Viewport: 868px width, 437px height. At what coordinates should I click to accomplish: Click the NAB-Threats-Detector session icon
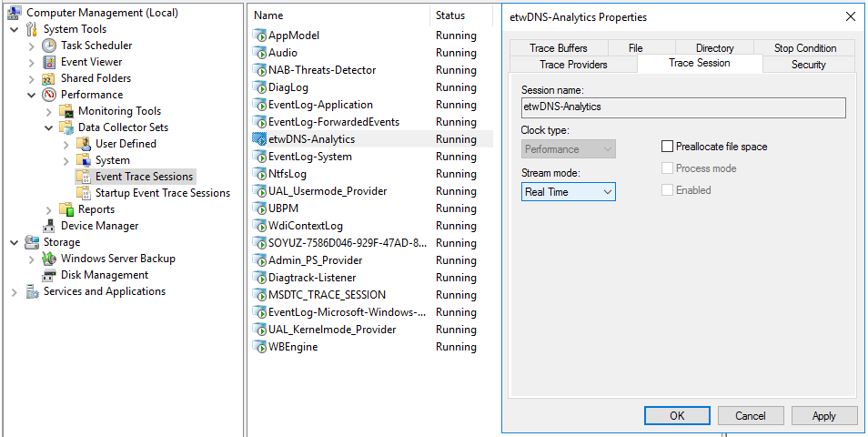tap(258, 70)
